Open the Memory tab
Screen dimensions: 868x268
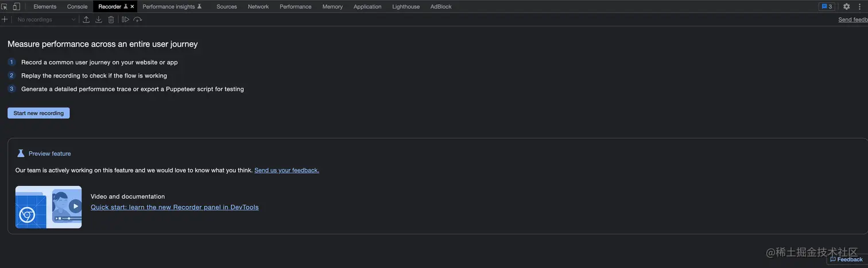click(332, 7)
